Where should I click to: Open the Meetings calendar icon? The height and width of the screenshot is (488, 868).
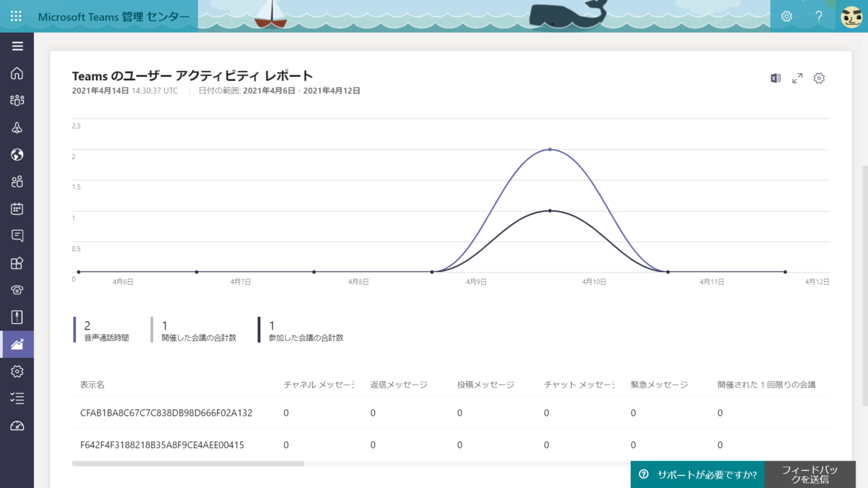click(17, 209)
